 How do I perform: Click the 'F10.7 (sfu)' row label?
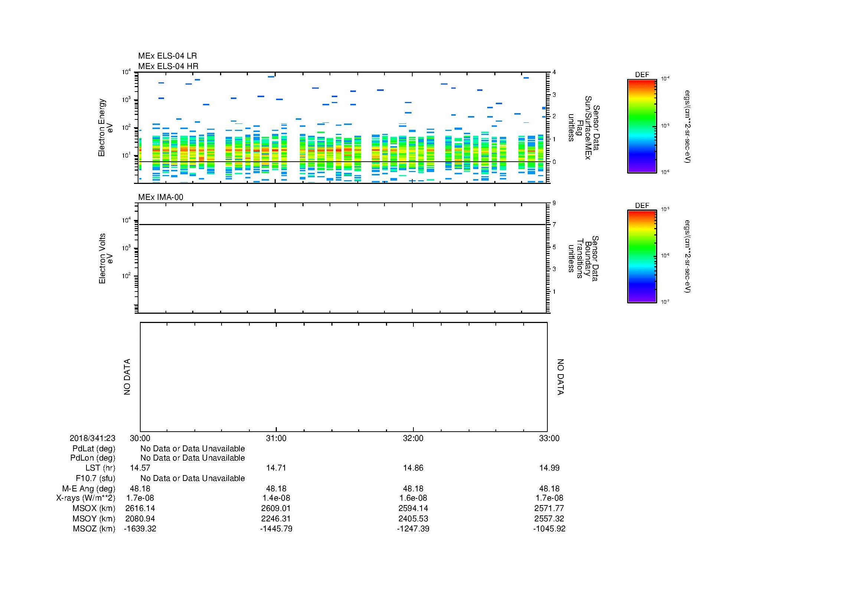[x=95, y=478]
